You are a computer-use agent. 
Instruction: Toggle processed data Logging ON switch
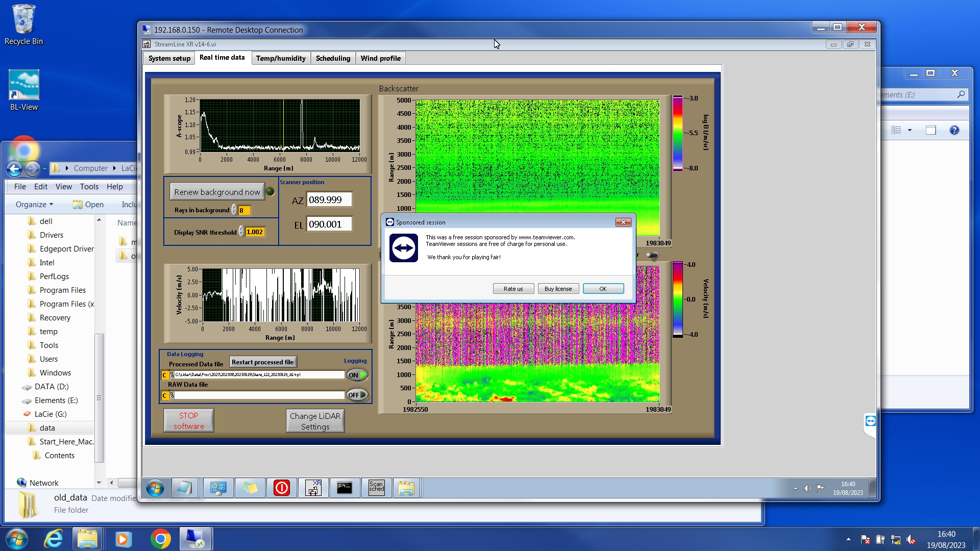pos(357,375)
